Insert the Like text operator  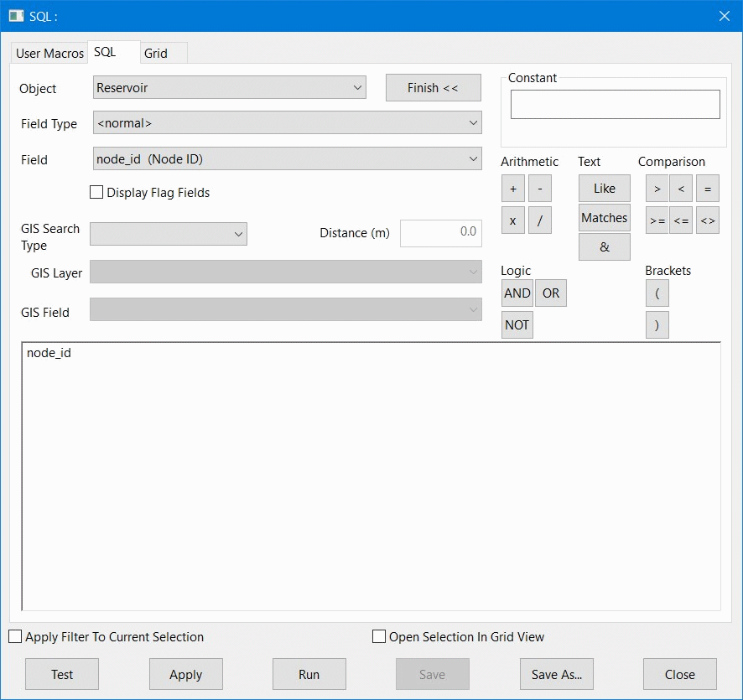(604, 188)
